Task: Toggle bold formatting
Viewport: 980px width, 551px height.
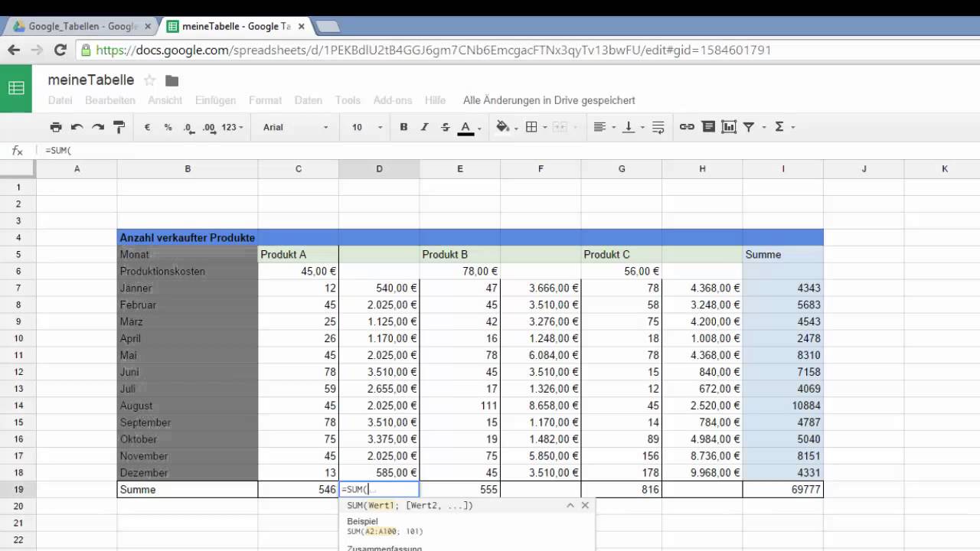Action: coord(403,127)
